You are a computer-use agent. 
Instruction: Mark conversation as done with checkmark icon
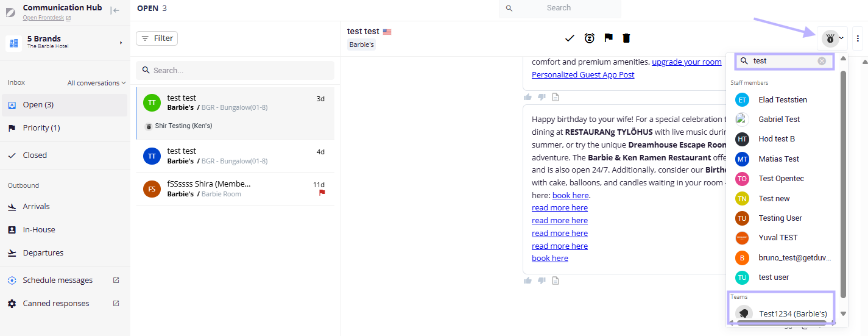570,38
